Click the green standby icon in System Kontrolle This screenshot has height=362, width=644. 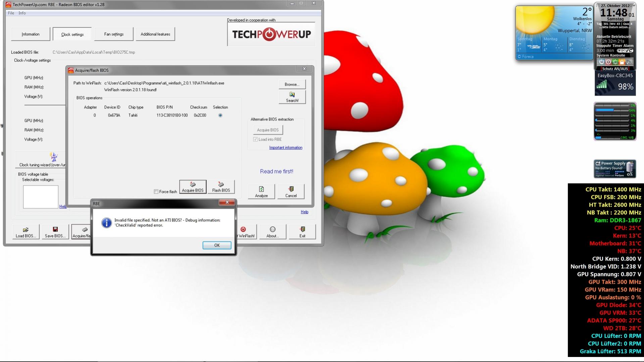(615, 62)
